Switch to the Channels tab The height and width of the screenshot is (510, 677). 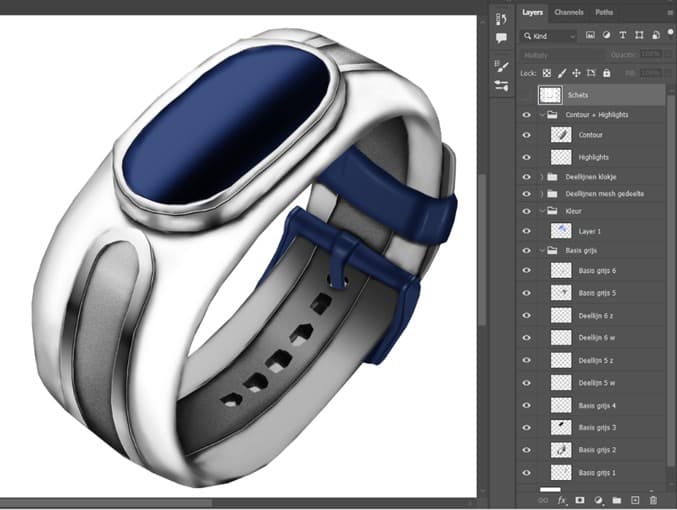pyautogui.click(x=568, y=12)
